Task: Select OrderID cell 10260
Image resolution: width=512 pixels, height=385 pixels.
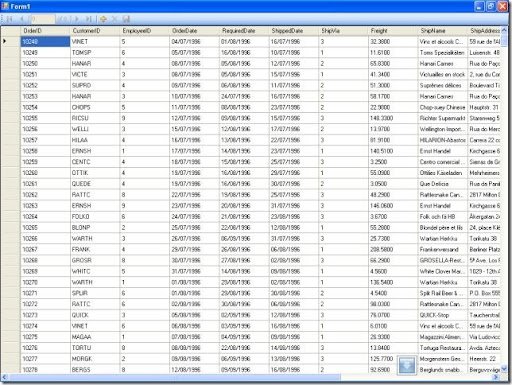Action: click(45, 173)
